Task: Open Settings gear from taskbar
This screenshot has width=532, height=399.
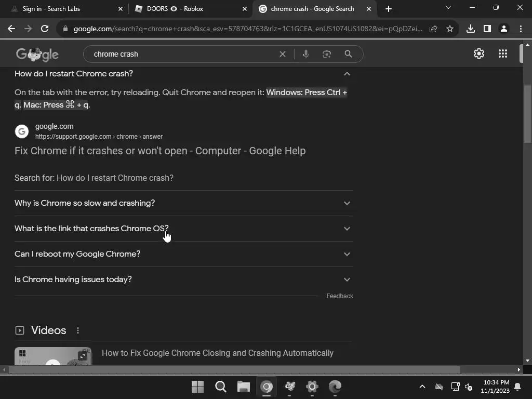Action: (x=312, y=387)
